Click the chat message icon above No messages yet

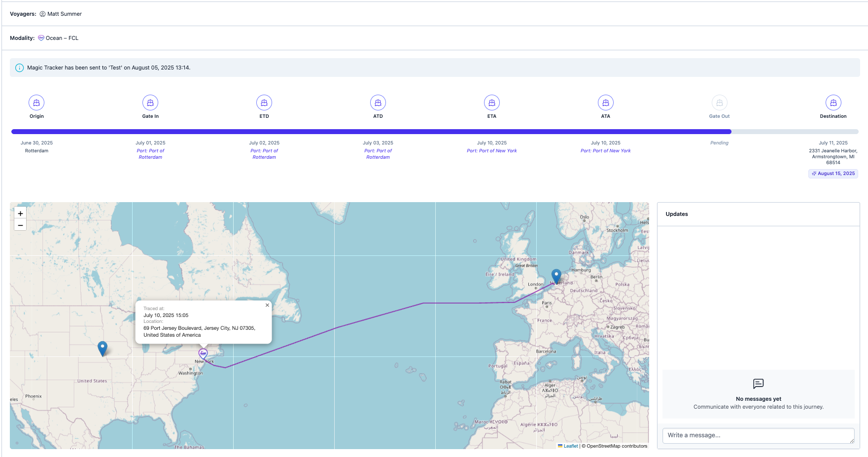pyautogui.click(x=759, y=384)
